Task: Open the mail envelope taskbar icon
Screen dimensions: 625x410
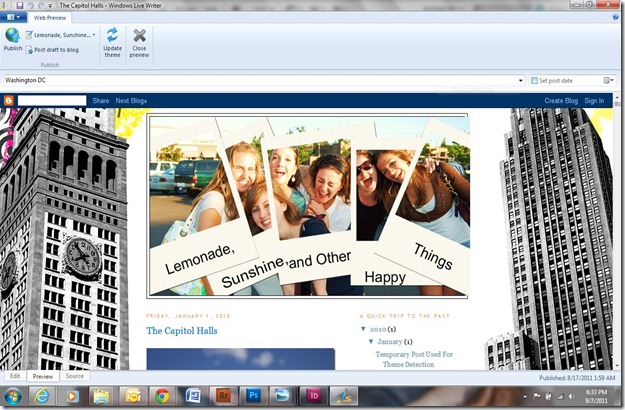Action: [132, 396]
